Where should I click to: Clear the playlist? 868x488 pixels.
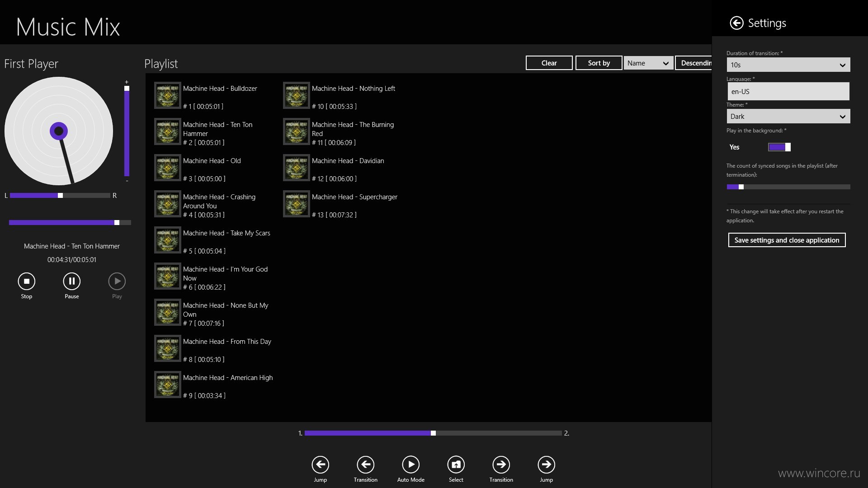tap(549, 63)
